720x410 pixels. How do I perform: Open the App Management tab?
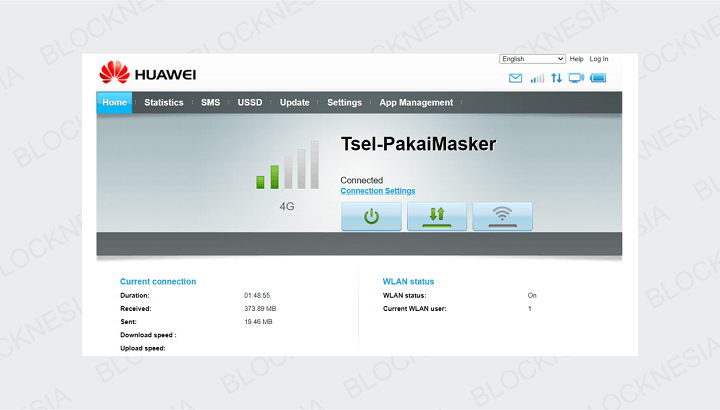coord(416,102)
